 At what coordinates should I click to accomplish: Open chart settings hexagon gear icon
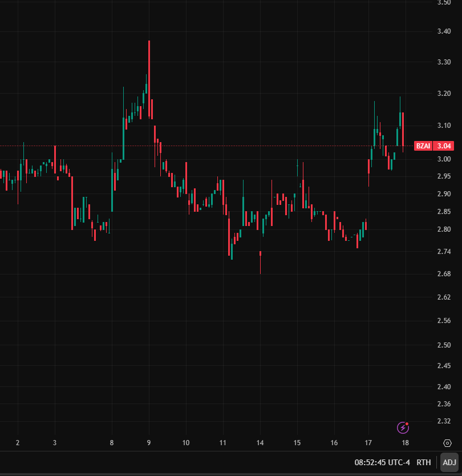[x=447, y=443]
